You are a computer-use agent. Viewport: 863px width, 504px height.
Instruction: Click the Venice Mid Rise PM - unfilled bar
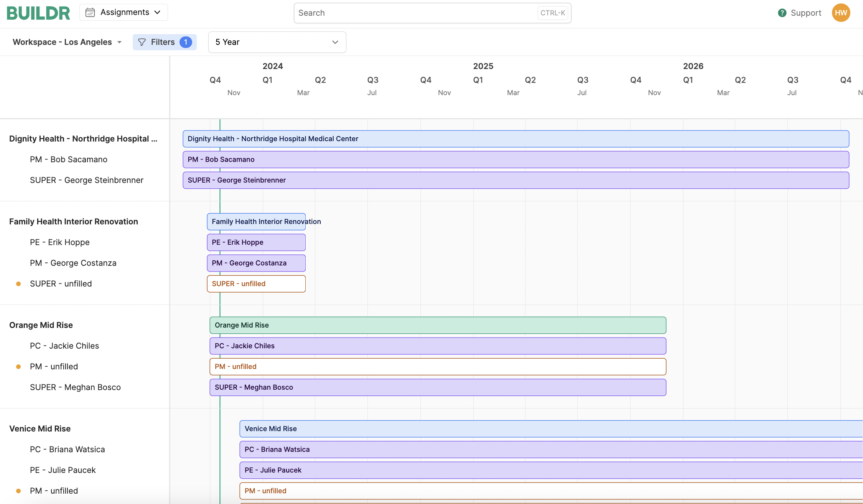551,491
